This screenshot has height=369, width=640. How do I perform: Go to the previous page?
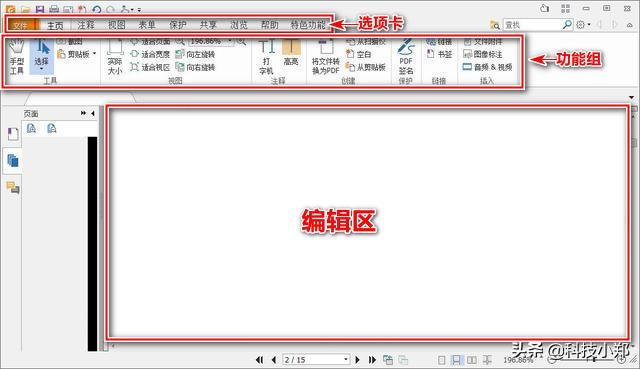tap(274, 360)
